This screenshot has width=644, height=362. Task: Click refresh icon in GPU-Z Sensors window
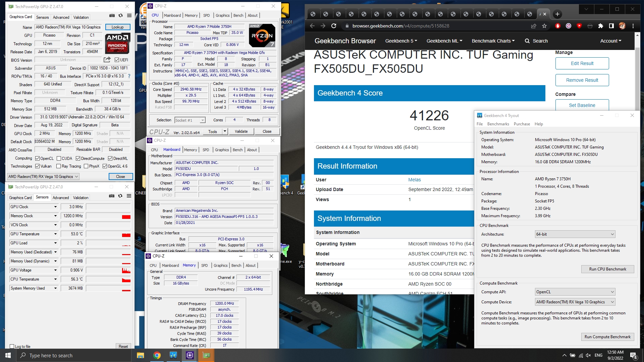[x=120, y=196]
